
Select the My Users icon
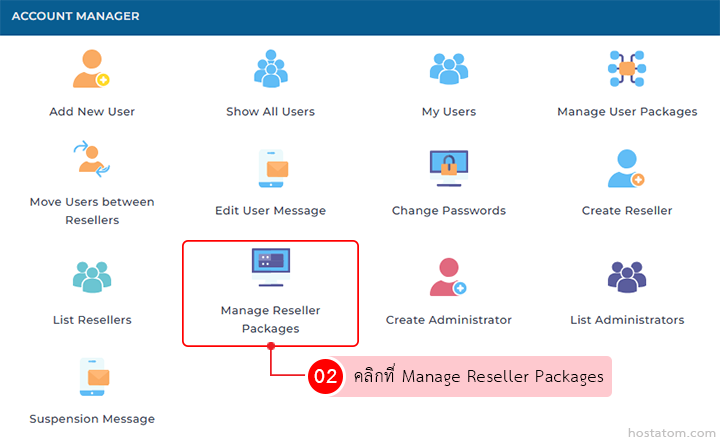pos(448,69)
